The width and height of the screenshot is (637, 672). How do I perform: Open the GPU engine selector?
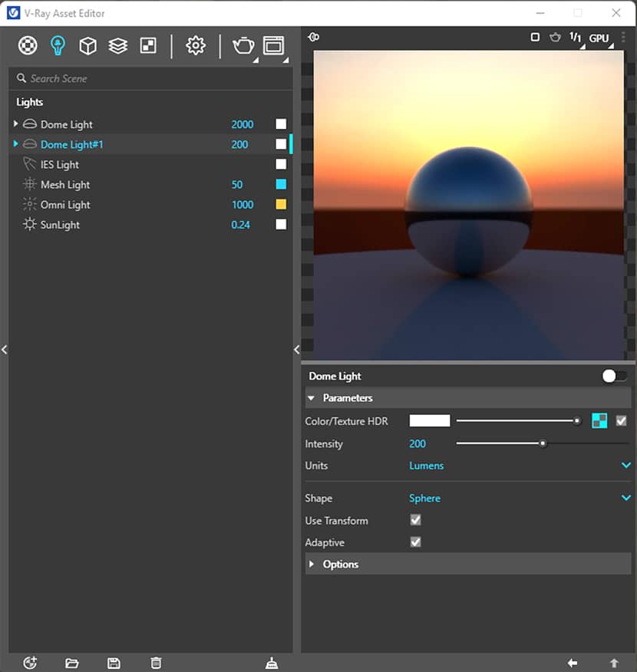(599, 38)
